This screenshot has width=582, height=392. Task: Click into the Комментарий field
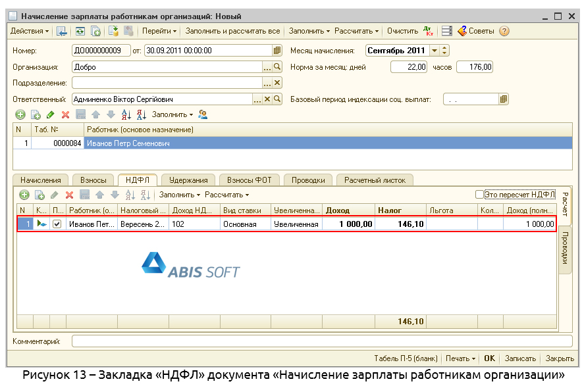(x=322, y=341)
